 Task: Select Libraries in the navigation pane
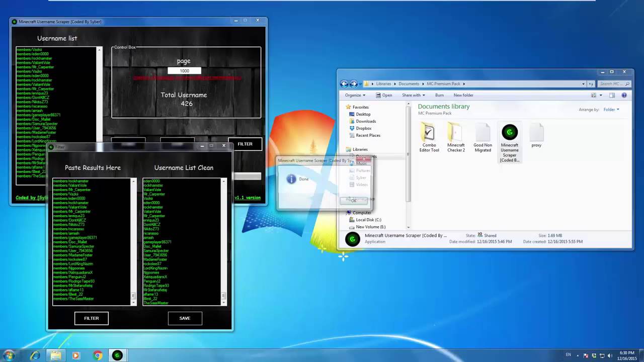point(360,149)
